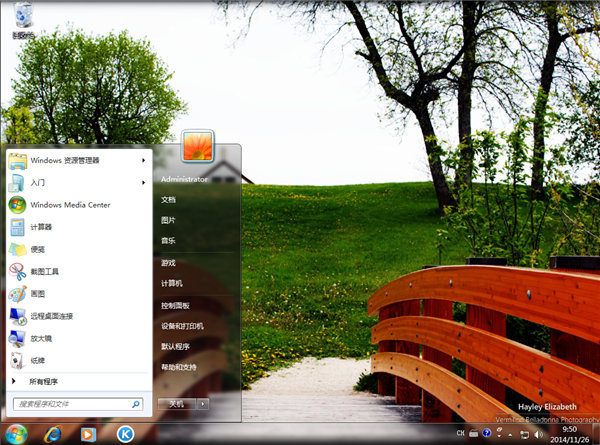Screen dimensions: 600x445
Task: Expand 所有程序 all programs list
Action: click(44, 382)
